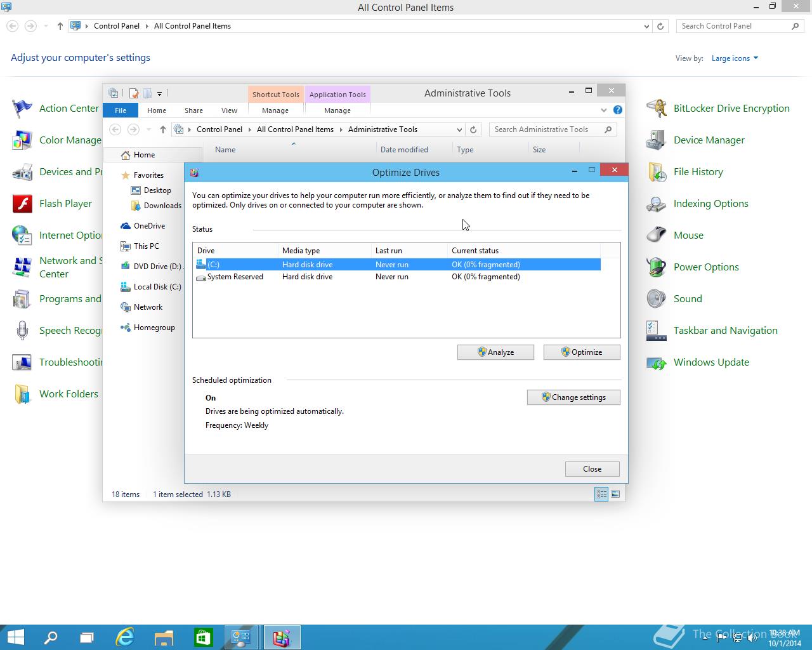Click refresh icon in Control Panel address bar
Image resolution: width=812 pixels, height=650 pixels.
(660, 26)
